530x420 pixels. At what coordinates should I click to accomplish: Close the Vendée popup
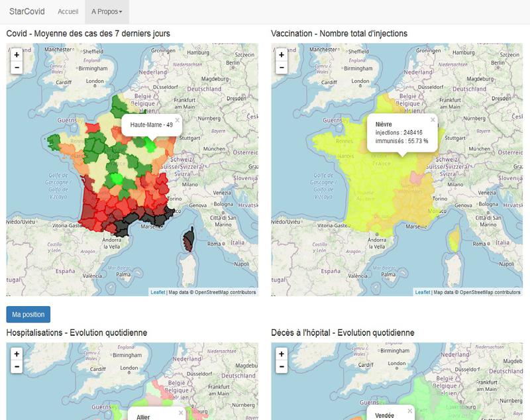coord(410,411)
